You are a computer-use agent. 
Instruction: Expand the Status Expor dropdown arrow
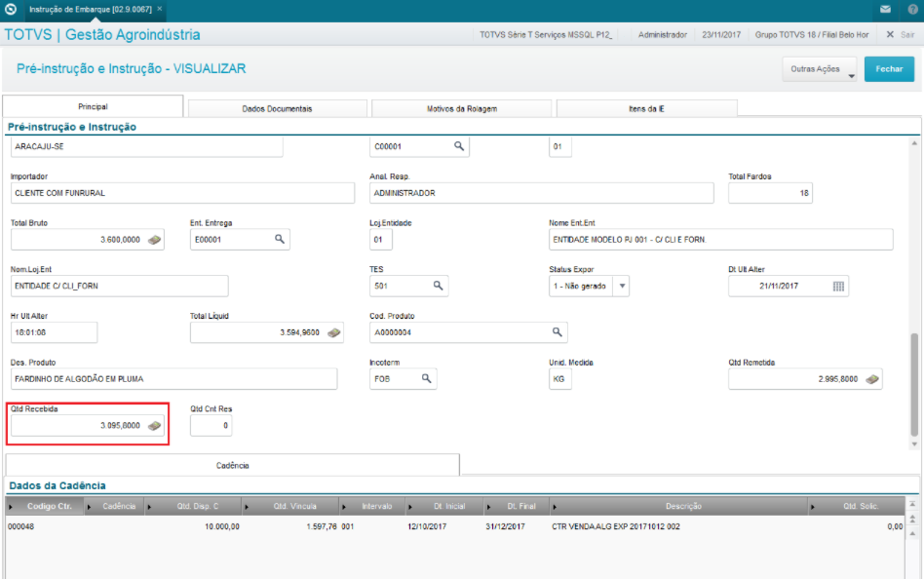[x=622, y=286]
